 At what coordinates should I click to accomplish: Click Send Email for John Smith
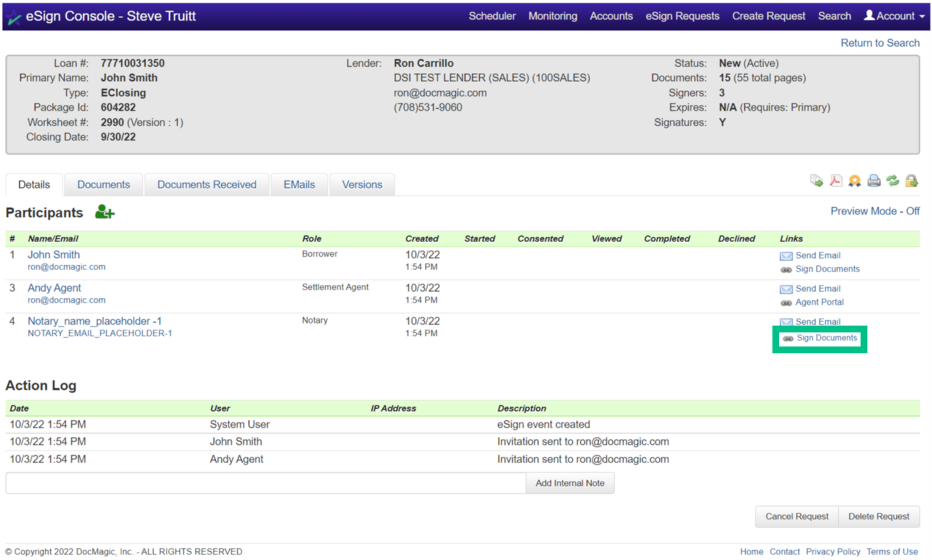[x=818, y=255]
